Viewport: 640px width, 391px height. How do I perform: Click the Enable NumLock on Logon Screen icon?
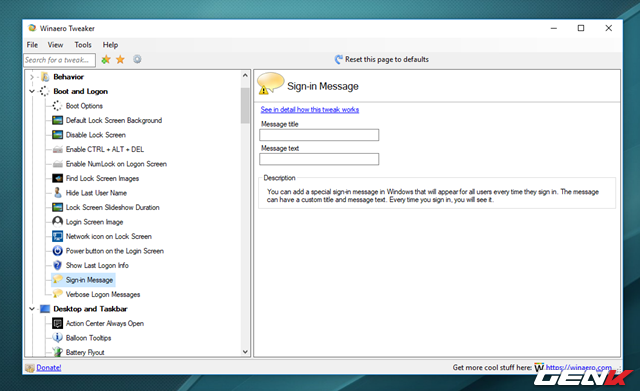pos(57,164)
